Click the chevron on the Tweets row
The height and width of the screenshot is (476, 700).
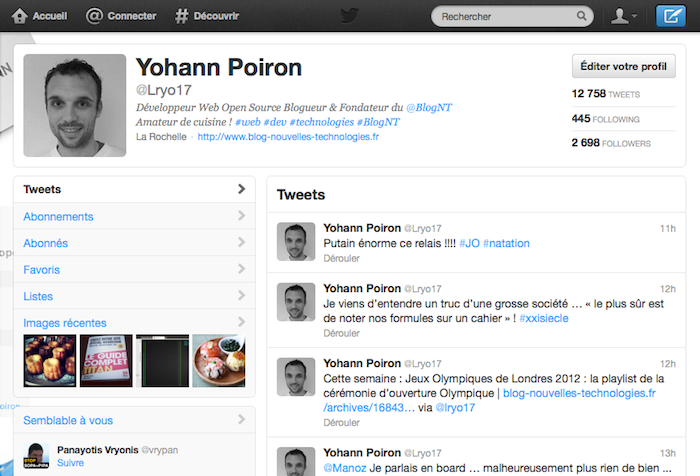242,189
